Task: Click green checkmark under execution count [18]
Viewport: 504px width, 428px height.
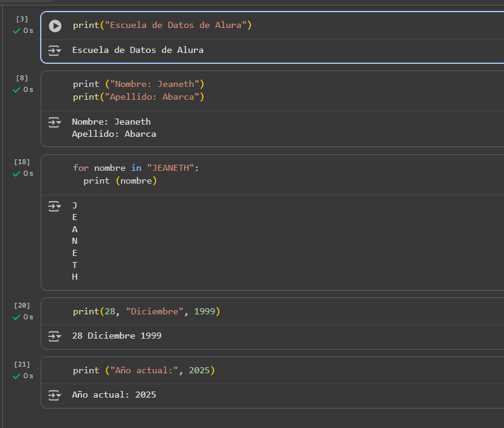Action: click(x=17, y=173)
